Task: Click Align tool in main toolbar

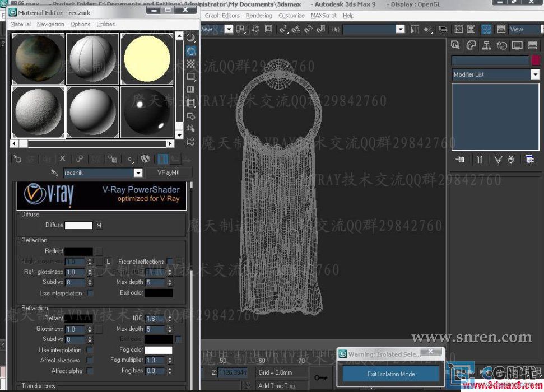Action: 428,30
